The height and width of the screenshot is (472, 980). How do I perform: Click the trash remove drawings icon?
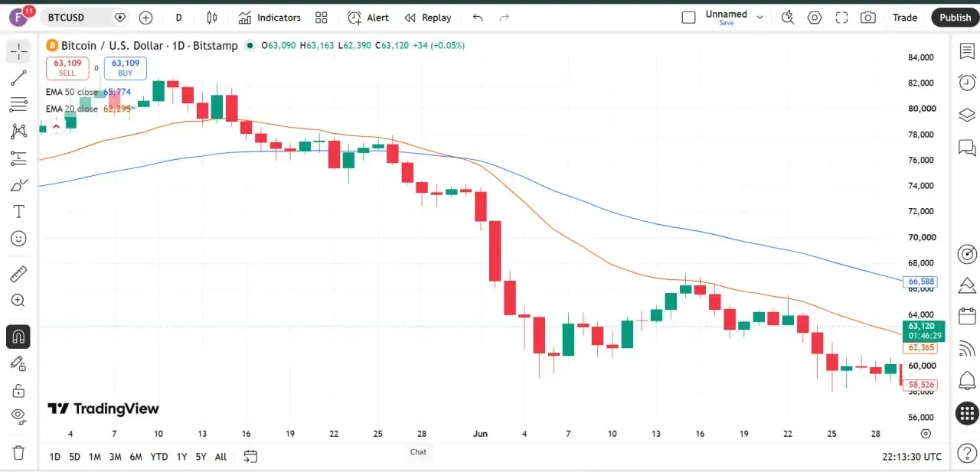[x=19, y=452]
